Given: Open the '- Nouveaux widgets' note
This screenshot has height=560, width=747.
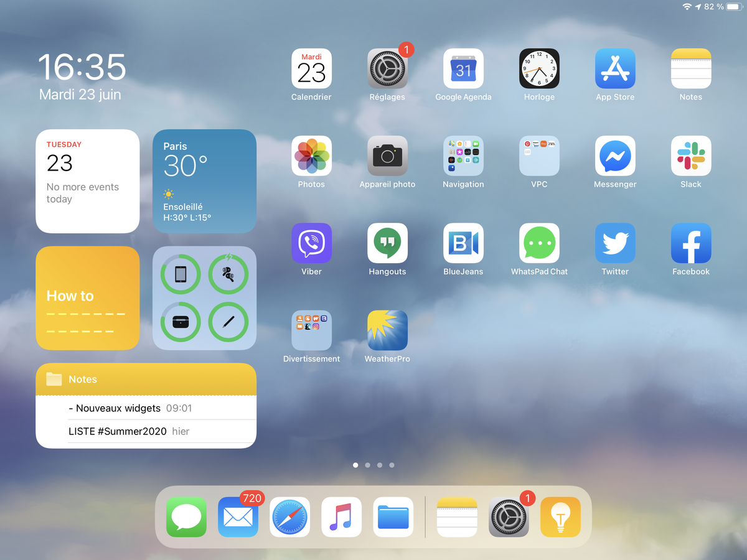Looking at the screenshot, I should coord(146,408).
